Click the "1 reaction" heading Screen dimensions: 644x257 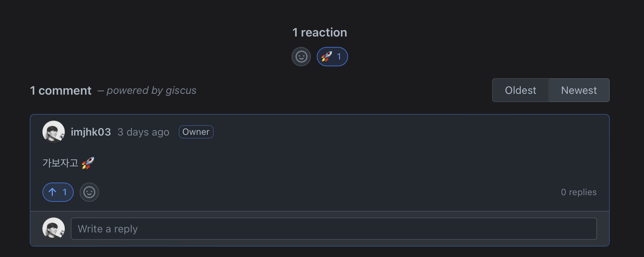point(319,33)
